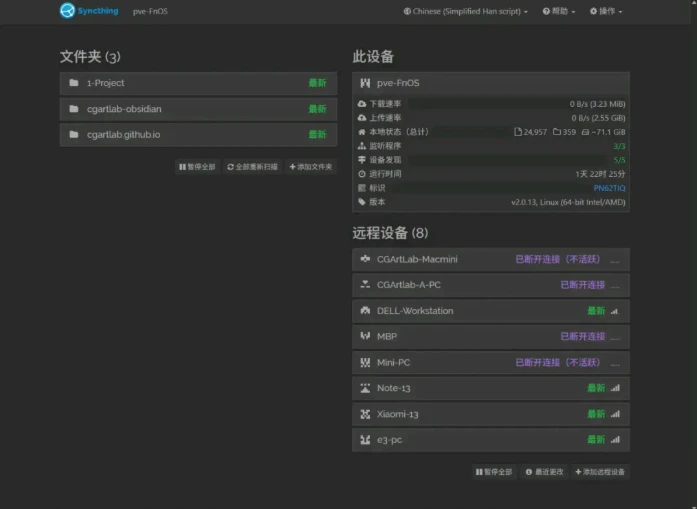Viewport: 697px width, 509px height.
Task: Click the identicon for Xiaomi-13
Action: [365, 414]
